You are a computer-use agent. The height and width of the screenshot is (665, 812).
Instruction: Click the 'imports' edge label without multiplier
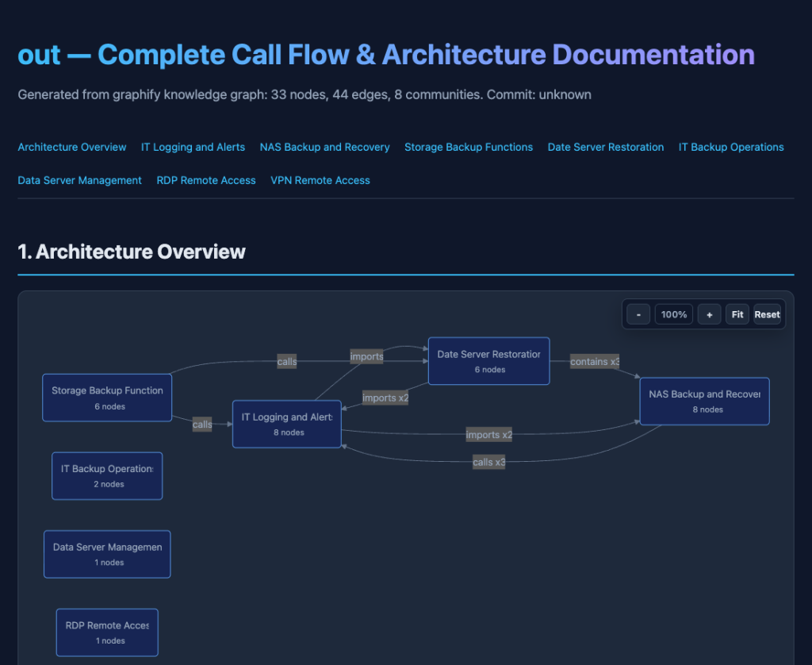[366, 356]
